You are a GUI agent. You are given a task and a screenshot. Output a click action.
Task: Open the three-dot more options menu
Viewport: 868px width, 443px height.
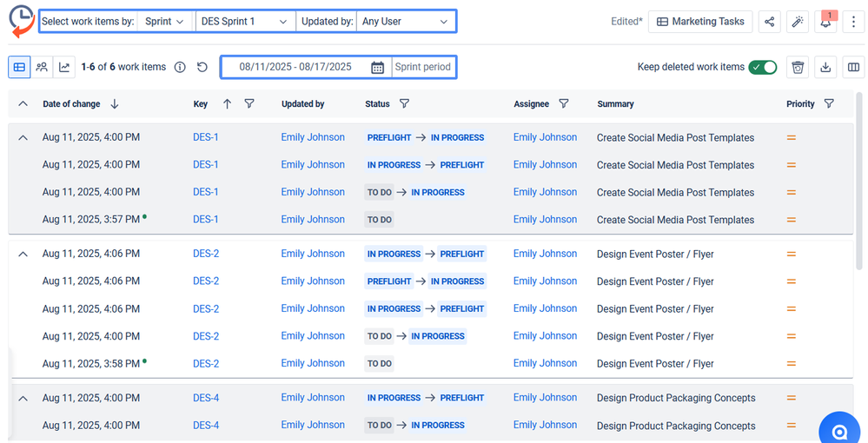(853, 22)
